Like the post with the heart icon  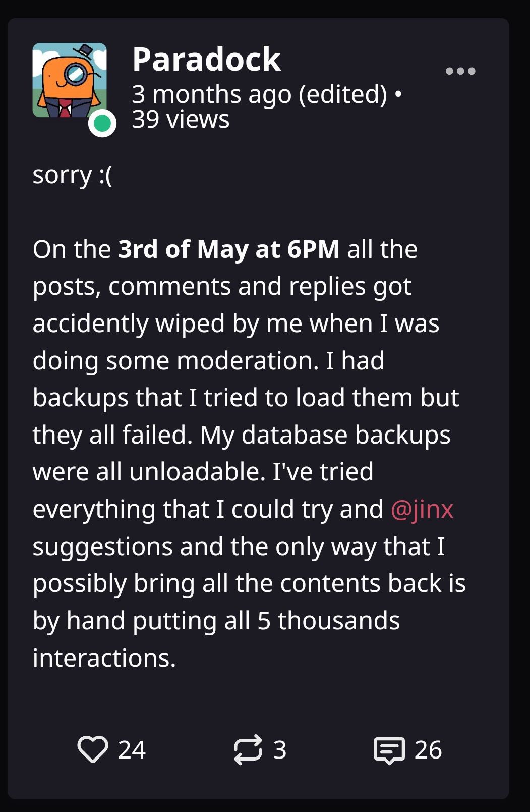click(x=93, y=749)
